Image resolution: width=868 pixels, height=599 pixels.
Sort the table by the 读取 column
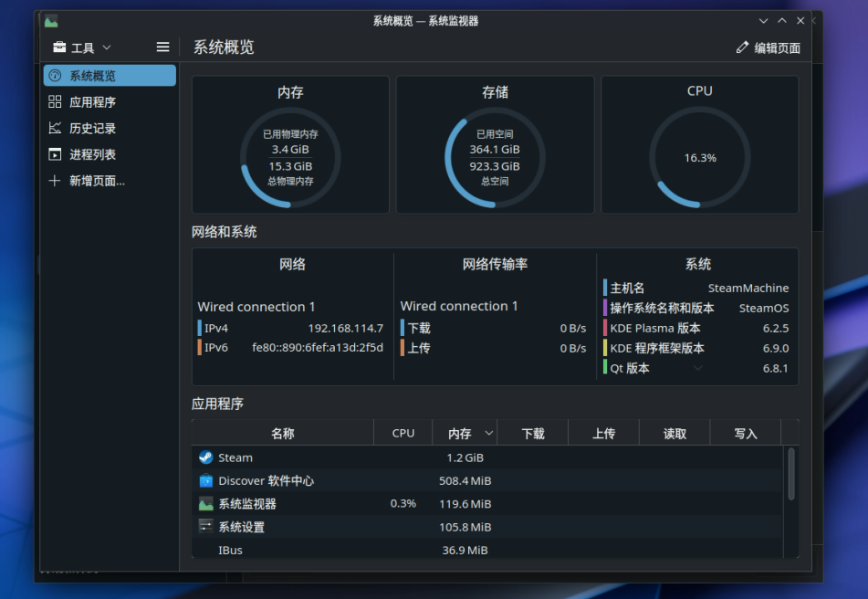[675, 434]
